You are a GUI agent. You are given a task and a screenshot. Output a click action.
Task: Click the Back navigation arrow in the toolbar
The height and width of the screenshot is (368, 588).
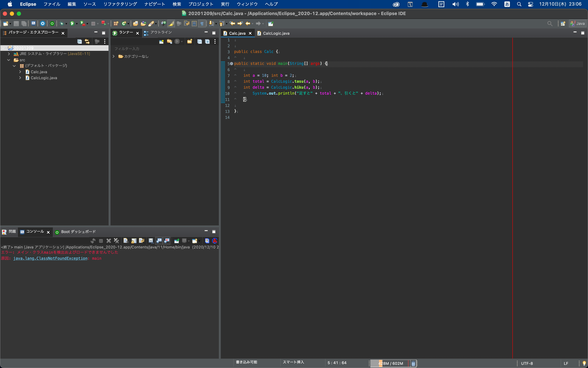(248, 24)
